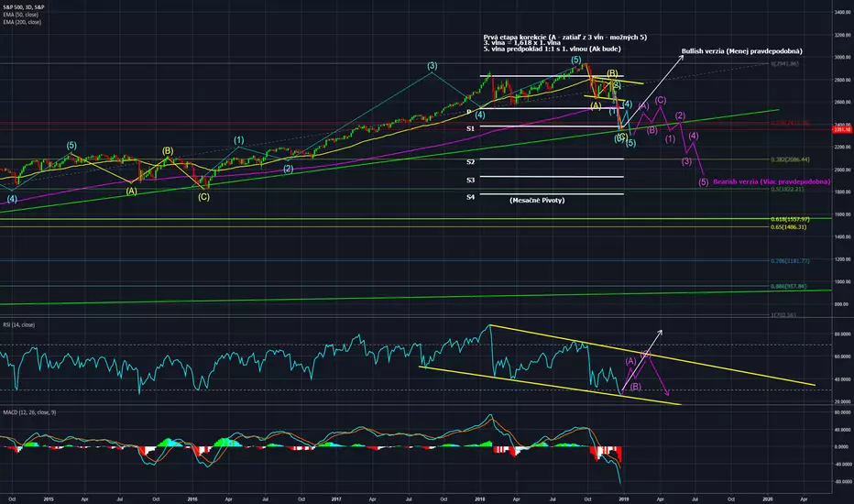Select the S4 pivot level label

click(x=471, y=197)
